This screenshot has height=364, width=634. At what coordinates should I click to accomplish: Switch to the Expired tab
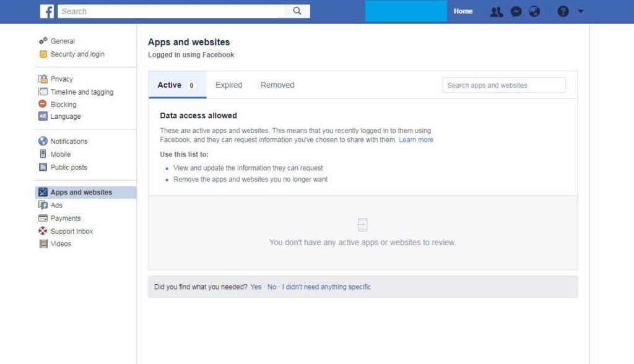[228, 85]
